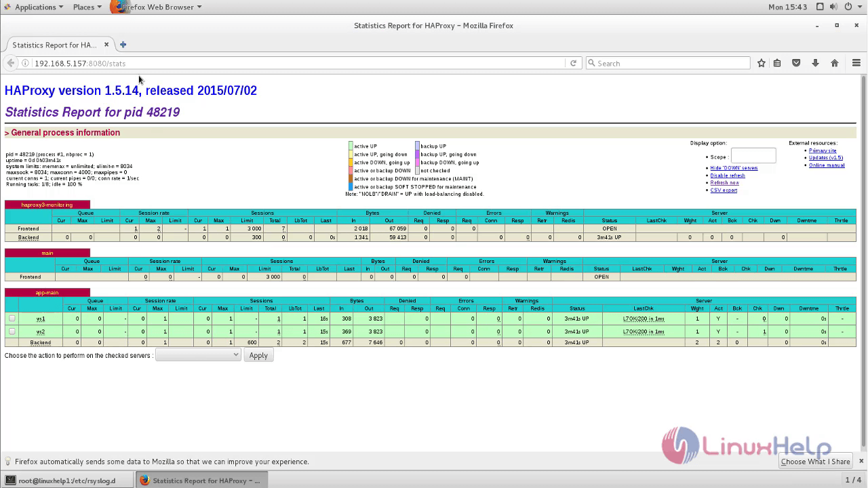The height and width of the screenshot is (488, 868).
Task: Click the Refresh now link
Action: tap(724, 183)
